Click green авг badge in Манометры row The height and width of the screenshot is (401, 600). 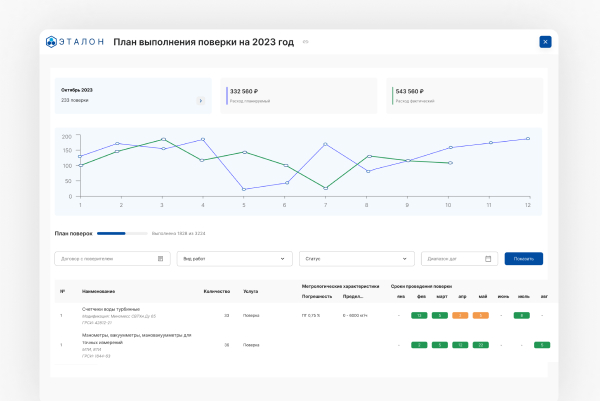point(542,345)
